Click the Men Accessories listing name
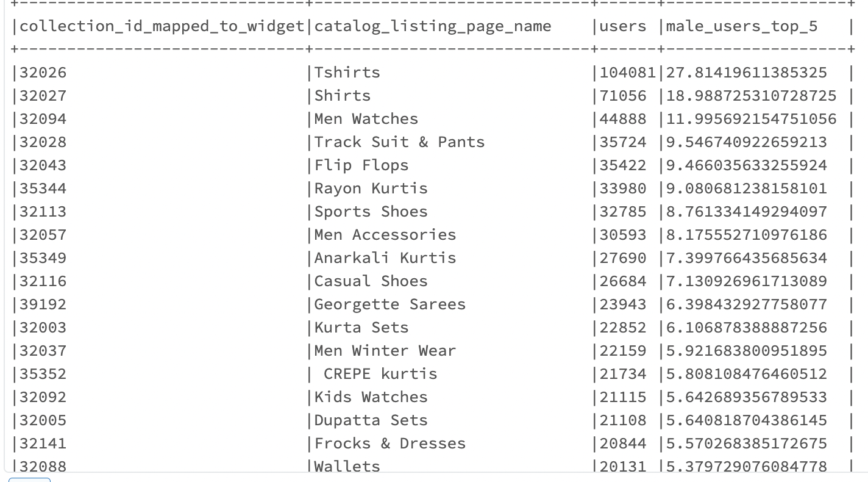Image resolution: width=868 pixels, height=482 pixels. pos(385,235)
